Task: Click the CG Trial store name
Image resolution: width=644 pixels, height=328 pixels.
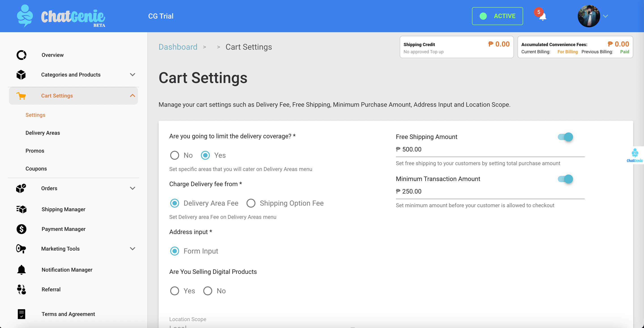Action: 161,16
